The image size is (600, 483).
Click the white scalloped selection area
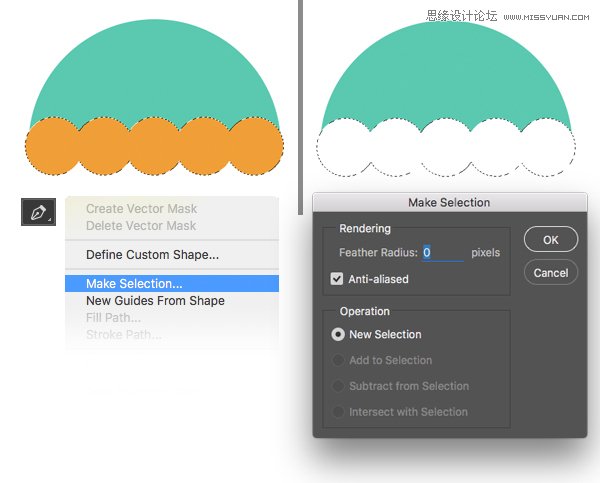tap(445, 150)
